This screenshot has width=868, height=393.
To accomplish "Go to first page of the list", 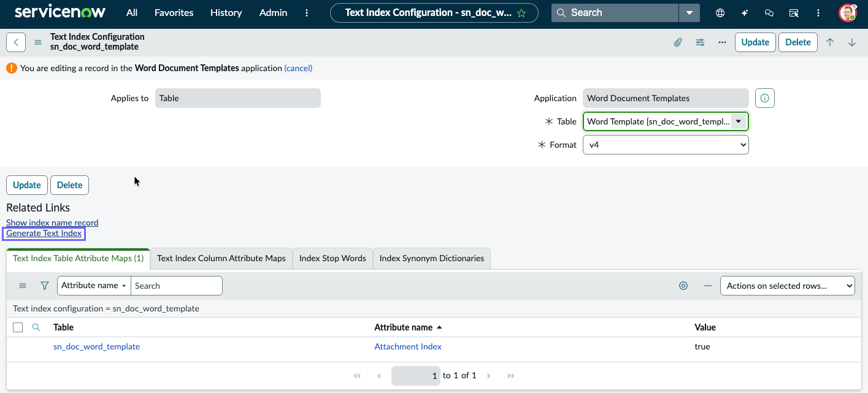I will click(x=357, y=375).
